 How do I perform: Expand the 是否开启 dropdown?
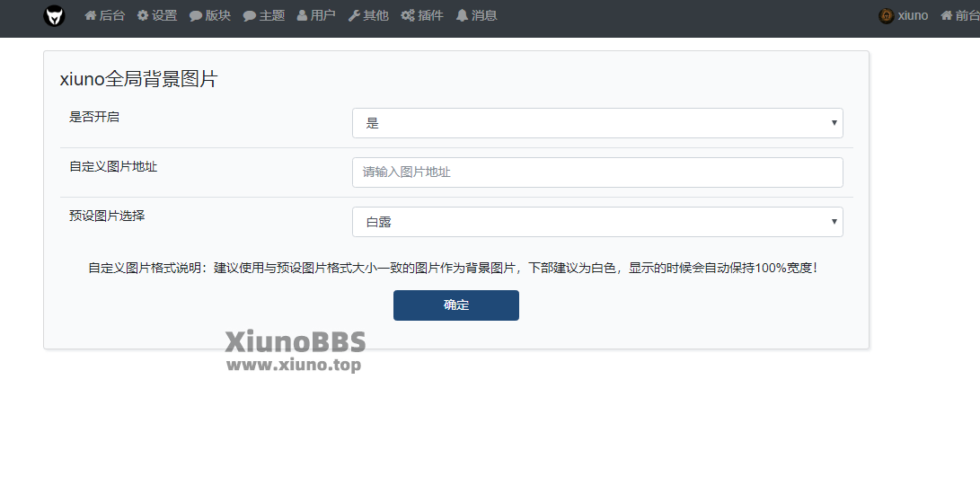coord(597,123)
